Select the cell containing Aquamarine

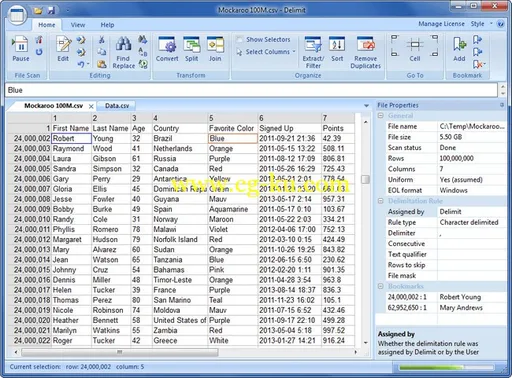(233, 209)
